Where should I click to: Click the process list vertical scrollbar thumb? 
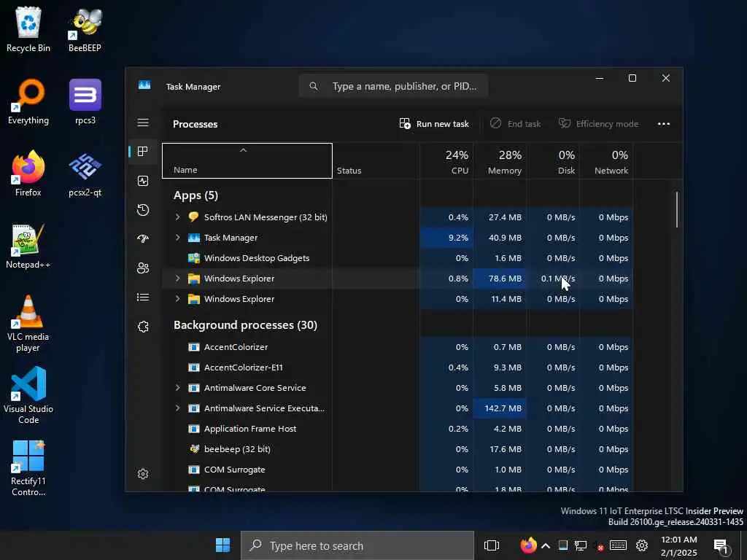click(676, 209)
